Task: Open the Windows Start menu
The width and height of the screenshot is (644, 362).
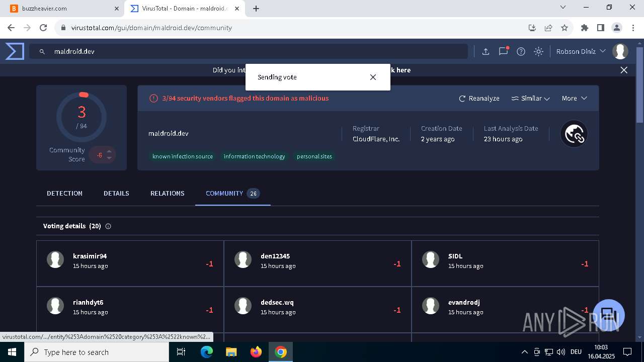Action: click(x=12, y=352)
